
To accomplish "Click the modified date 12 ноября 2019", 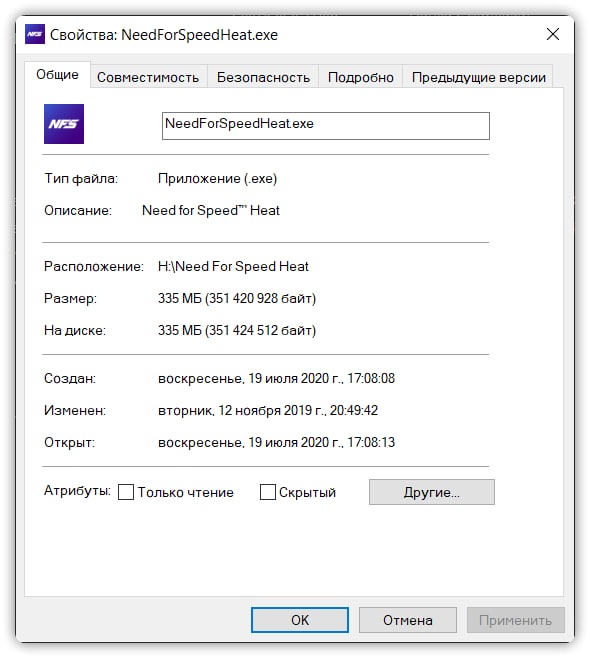I will point(268,410).
